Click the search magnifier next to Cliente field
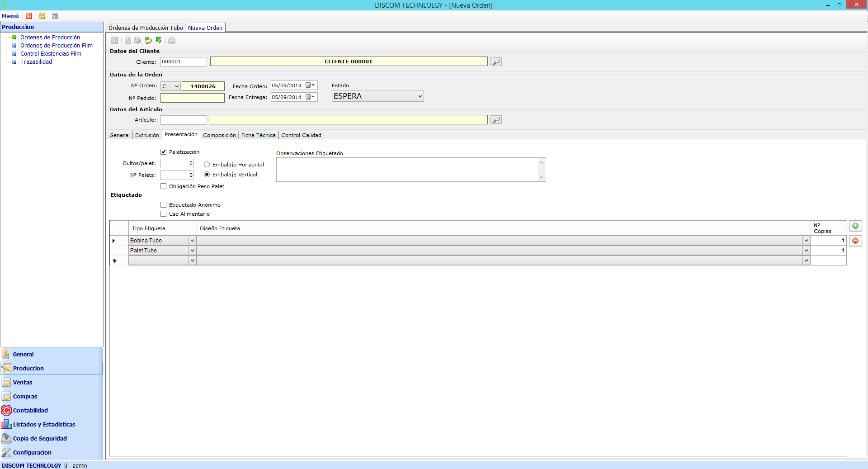 (496, 62)
